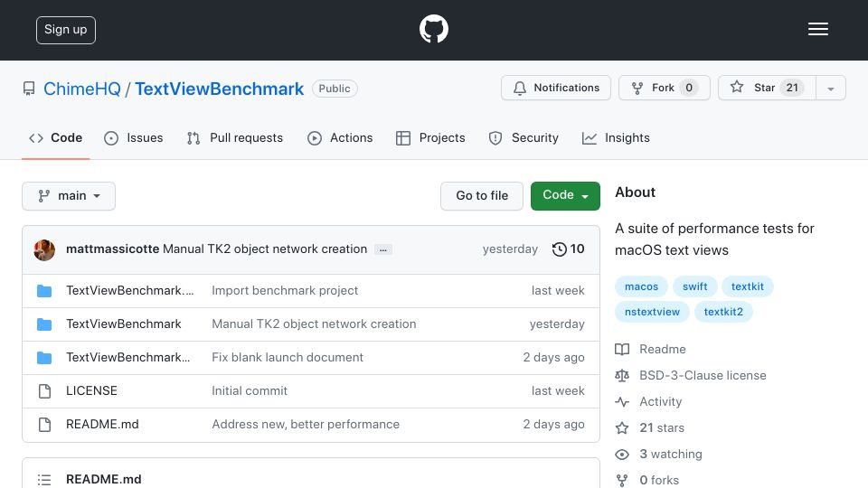Open the Projects tab
This screenshot has width=868, height=488.
click(430, 137)
